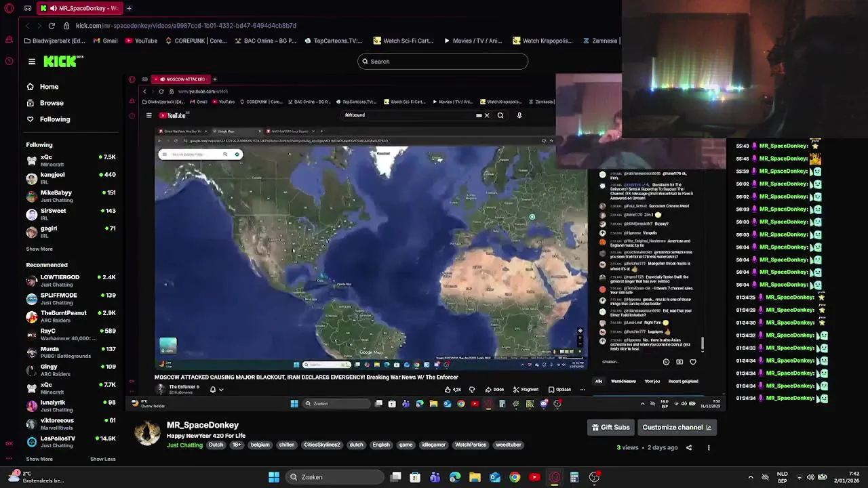Reload the page with browser refresh icon
This screenshot has height=488, width=868.
(x=52, y=26)
